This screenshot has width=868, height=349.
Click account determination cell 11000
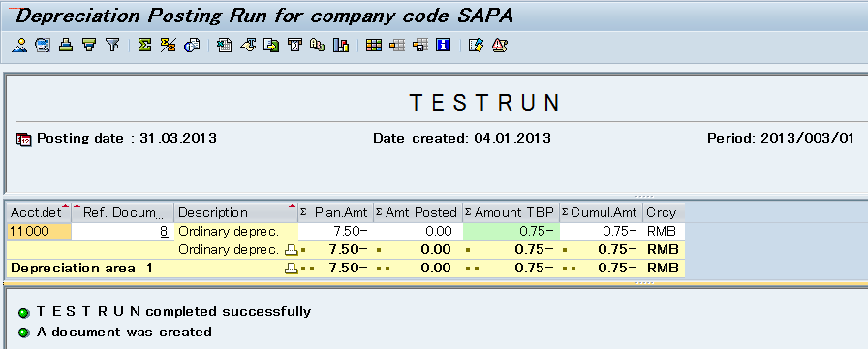[x=40, y=232]
